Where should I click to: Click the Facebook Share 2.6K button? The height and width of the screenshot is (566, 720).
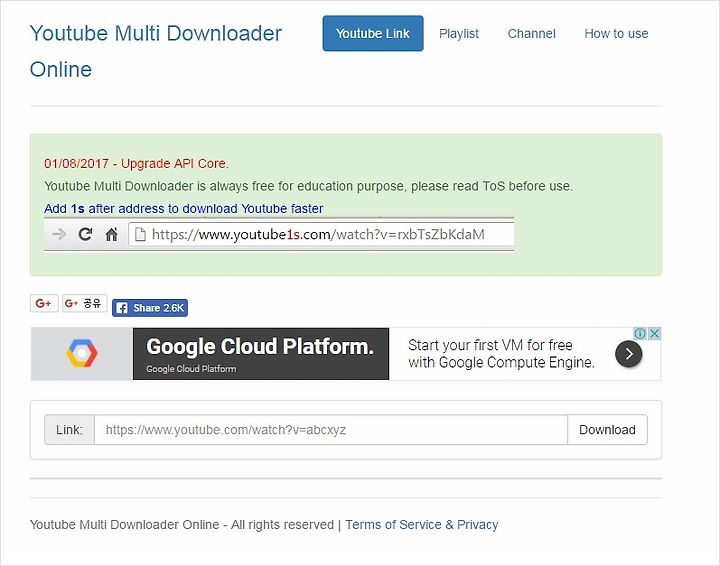(150, 308)
